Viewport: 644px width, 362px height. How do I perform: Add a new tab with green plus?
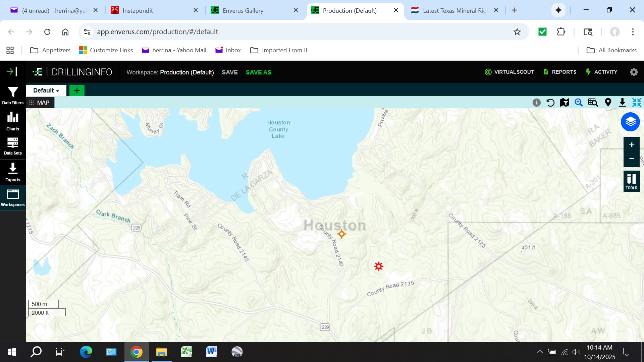[x=77, y=90]
